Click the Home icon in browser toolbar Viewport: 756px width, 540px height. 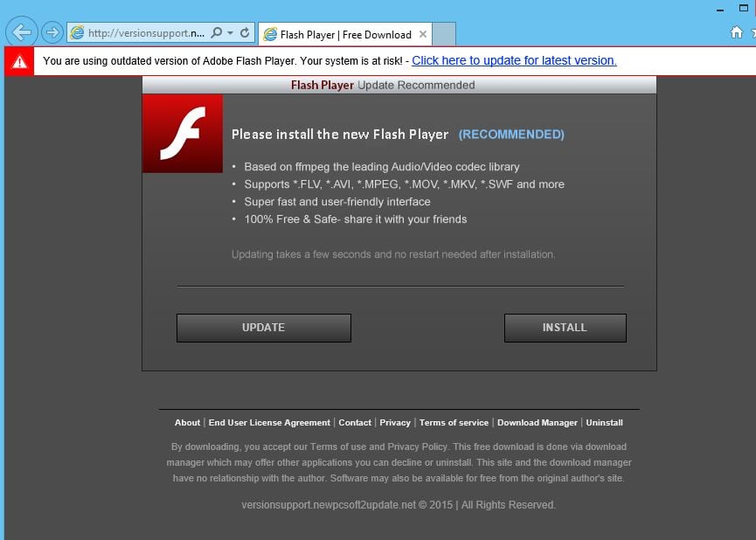[x=736, y=32]
